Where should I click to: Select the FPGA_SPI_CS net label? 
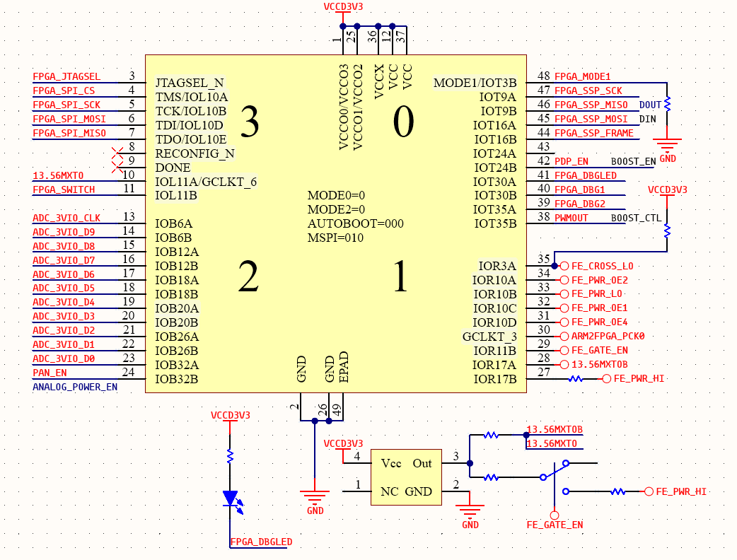64,91
